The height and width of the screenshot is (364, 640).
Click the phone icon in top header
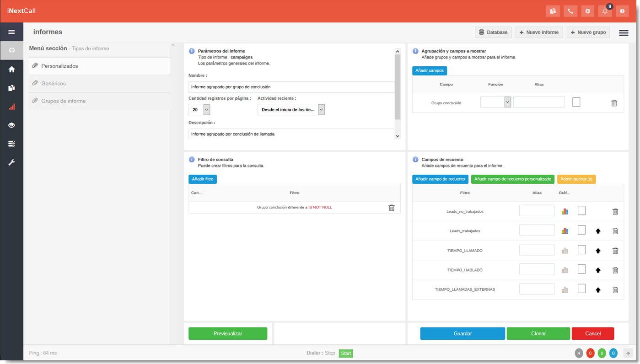tap(570, 11)
